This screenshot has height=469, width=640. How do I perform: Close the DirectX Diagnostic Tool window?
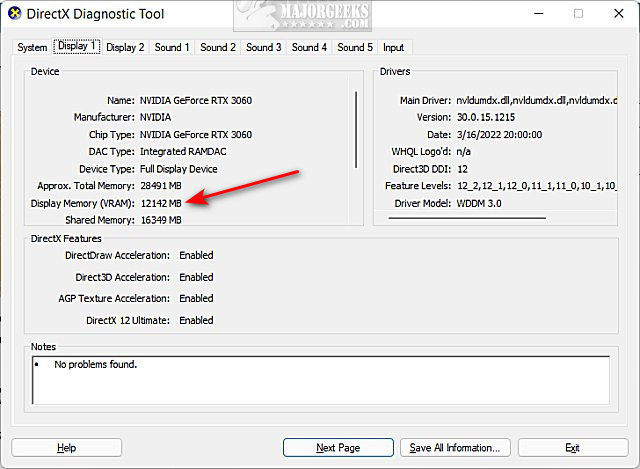pos(619,13)
